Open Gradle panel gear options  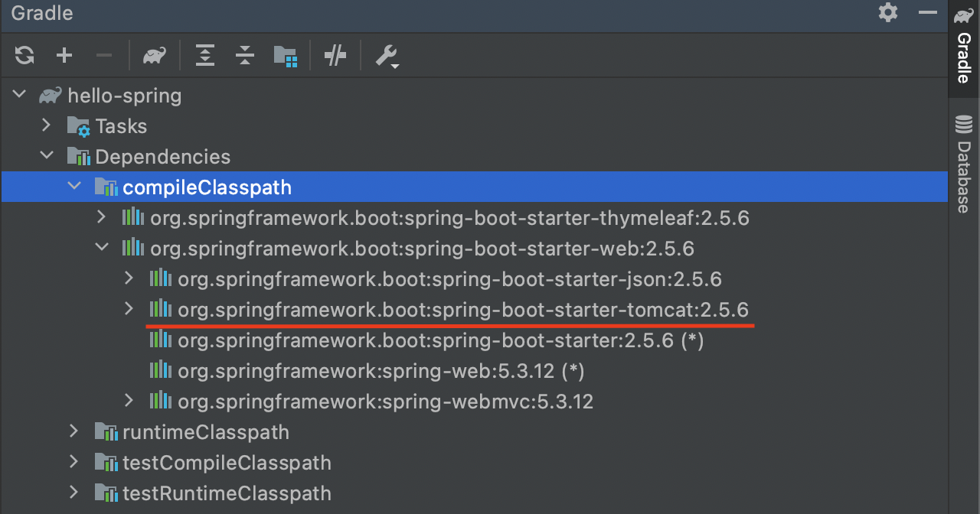pyautogui.click(x=888, y=12)
